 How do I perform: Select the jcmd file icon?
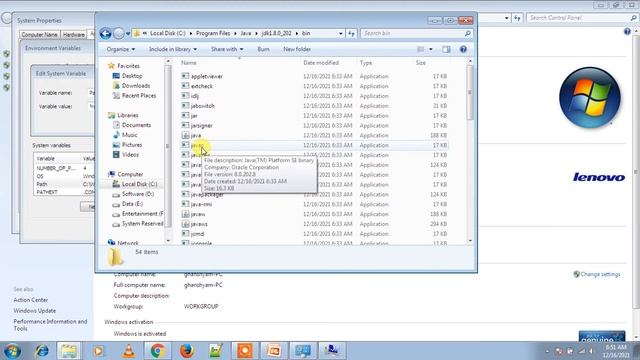coord(185,233)
